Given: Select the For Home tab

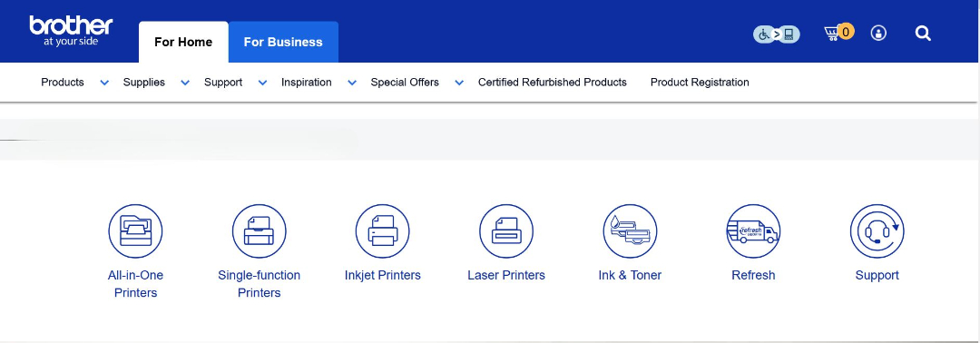Looking at the screenshot, I should [183, 42].
